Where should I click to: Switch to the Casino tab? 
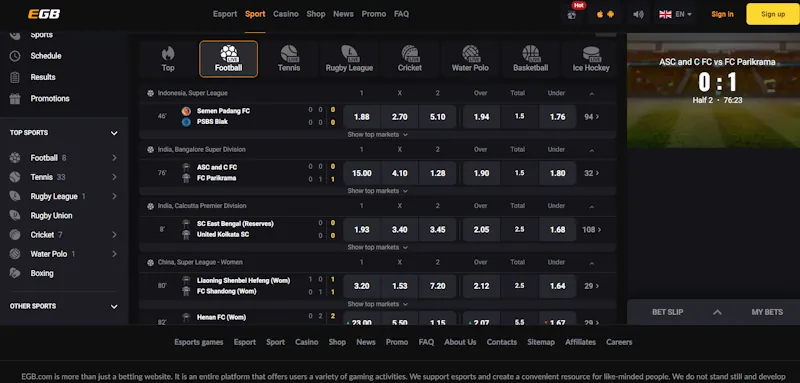point(286,14)
